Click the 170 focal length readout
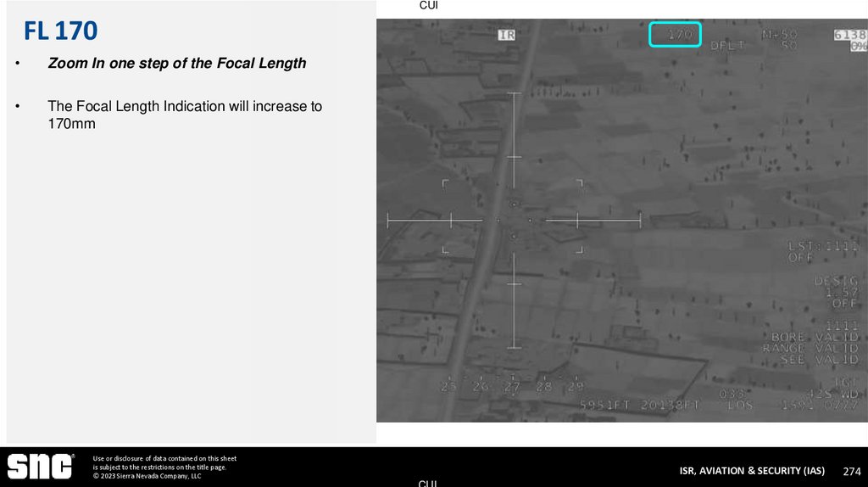868x487 pixels. (x=679, y=34)
